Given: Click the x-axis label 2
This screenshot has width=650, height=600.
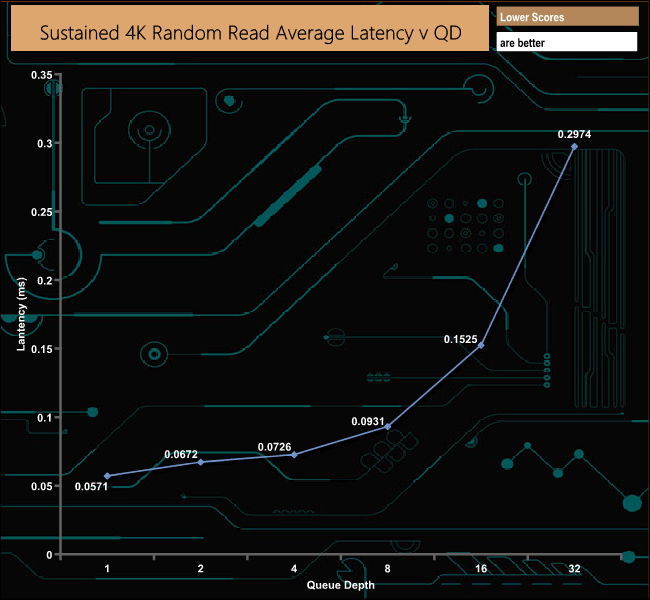Looking at the screenshot, I should [x=201, y=568].
